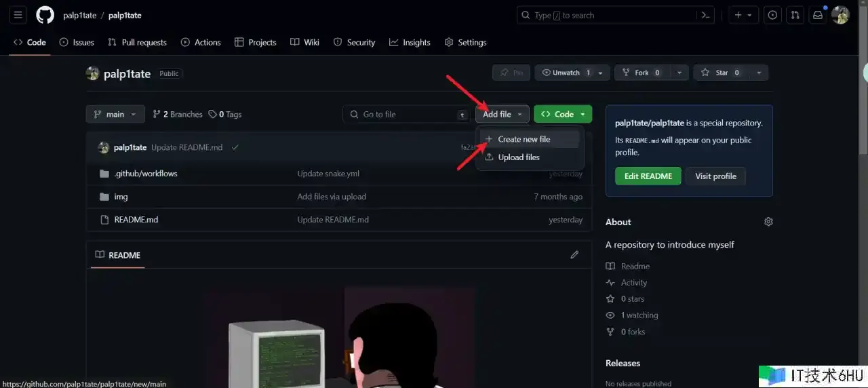The height and width of the screenshot is (388, 868).
Task: Open the command palette icon
Action: 706,15
